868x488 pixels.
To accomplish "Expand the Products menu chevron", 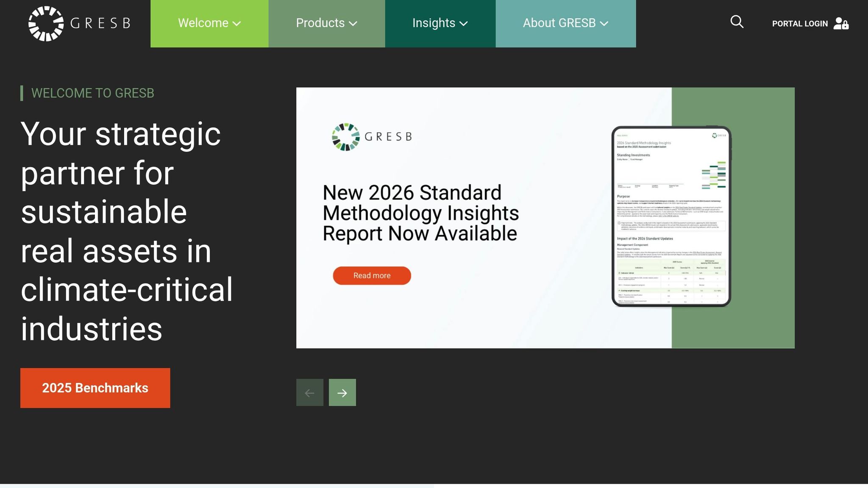I will [353, 24].
